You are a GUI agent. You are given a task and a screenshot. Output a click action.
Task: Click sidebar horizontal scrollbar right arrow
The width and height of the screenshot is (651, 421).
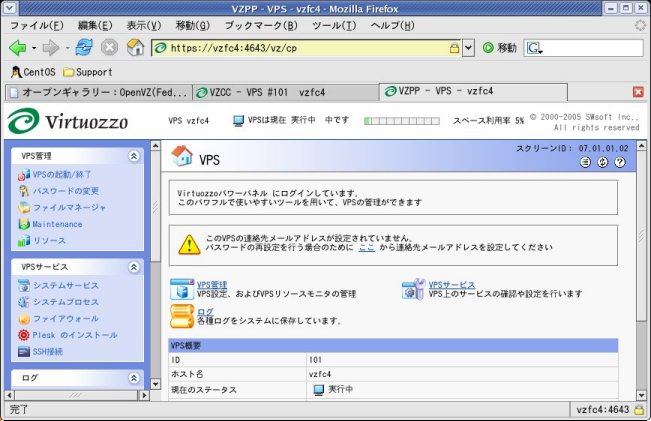coord(144,395)
